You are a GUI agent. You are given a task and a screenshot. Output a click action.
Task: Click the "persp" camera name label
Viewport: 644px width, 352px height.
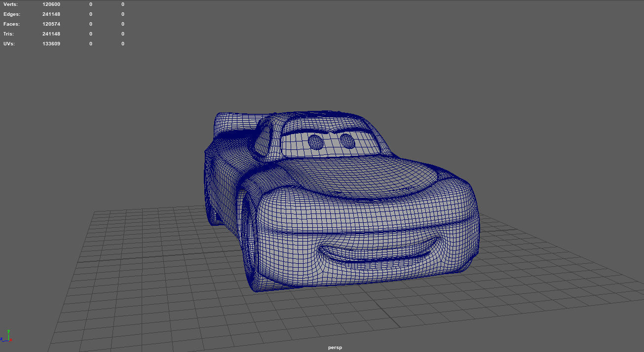click(x=335, y=348)
